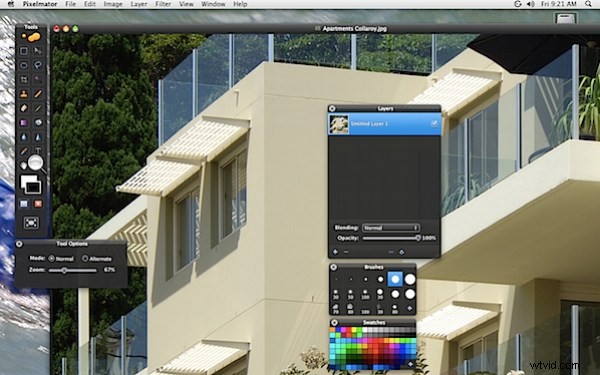600x375 pixels.
Task: Open Spotlight search in menu bar
Action: pos(588,4)
